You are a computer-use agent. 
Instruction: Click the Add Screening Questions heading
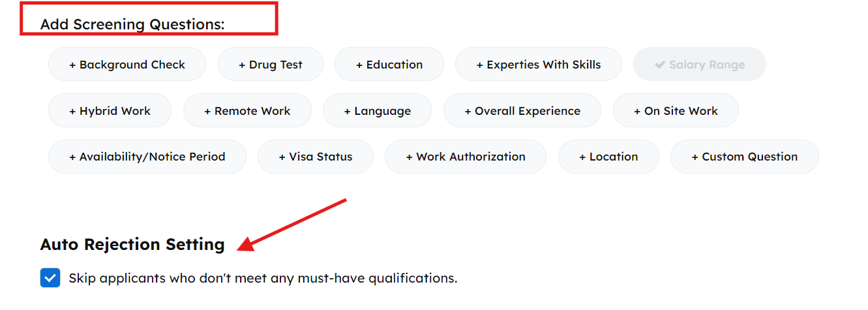(132, 25)
